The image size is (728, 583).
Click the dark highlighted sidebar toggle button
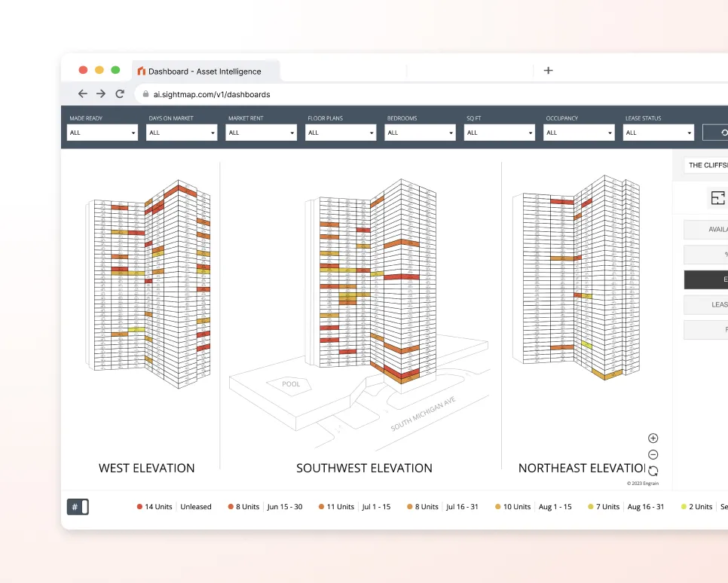tap(705, 279)
